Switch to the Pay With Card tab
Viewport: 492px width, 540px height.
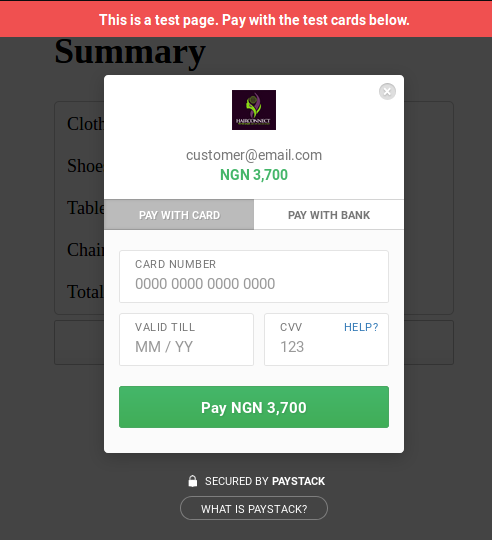pyautogui.click(x=179, y=215)
